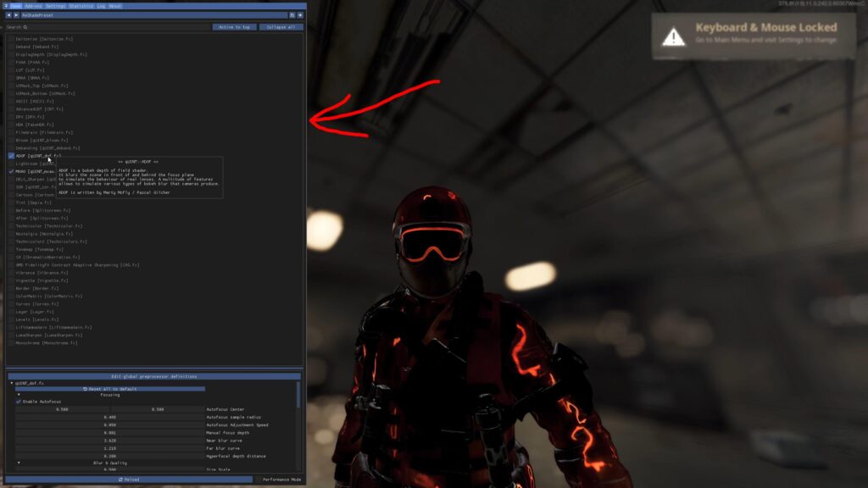Screen dimensions: 868x488
Task: Enable the SMAA effect checkbox
Action: coord(11,78)
